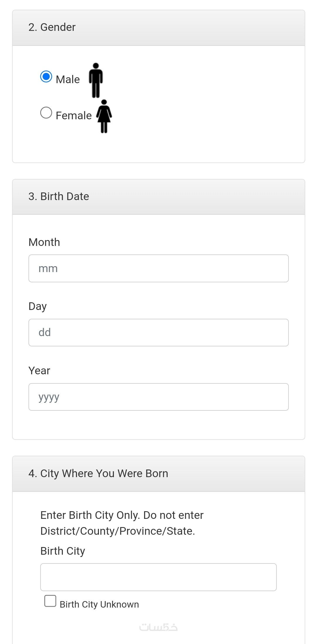The height and width of the screenshot is (644, 317).
Task: Click the Arabic watermark logo at the bottom
Action: (x=158, y=627)
